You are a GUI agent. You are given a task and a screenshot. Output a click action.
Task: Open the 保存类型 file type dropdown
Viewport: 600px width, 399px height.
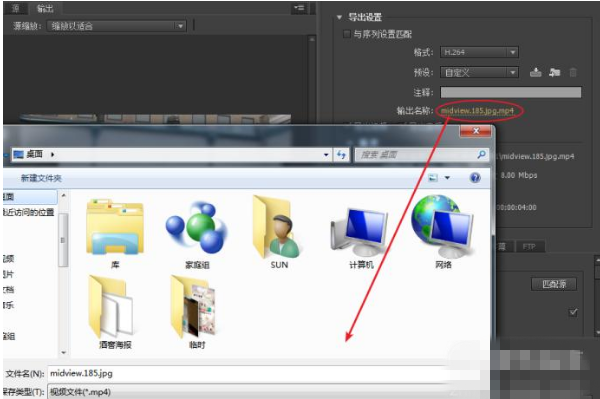click(x=249, y=392)
